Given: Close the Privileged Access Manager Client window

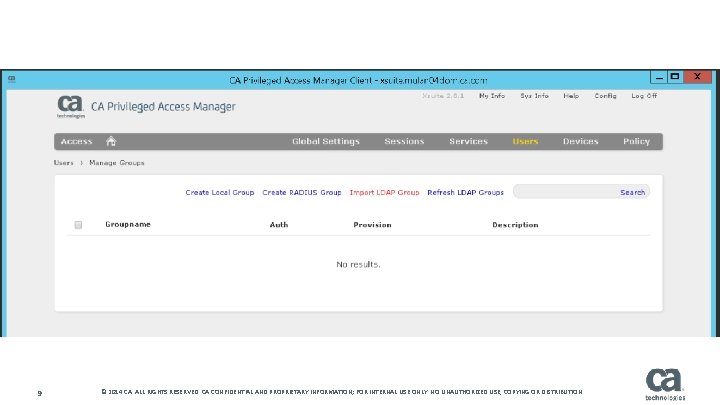Looking at the screenshot, I should pyautogui.click(x=698, y=77).
